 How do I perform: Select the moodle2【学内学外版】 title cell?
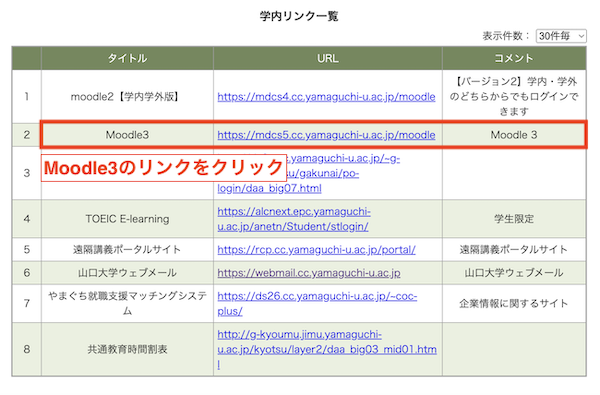coord(127,96)
